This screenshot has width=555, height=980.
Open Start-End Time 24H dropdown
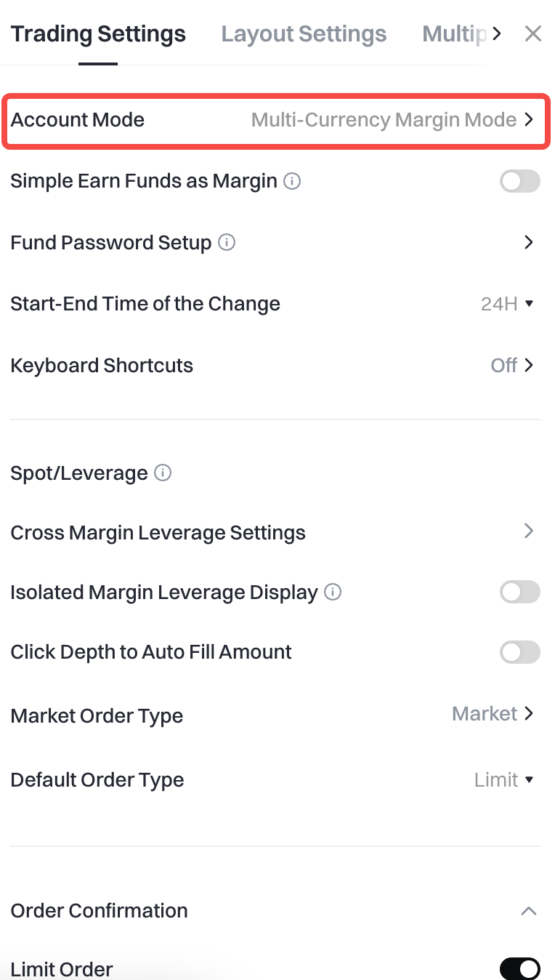pos(507,304)
